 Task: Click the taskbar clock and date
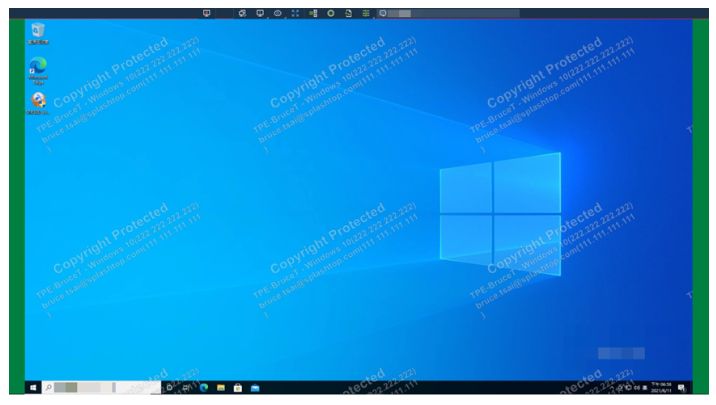click(x=661, y=388)
